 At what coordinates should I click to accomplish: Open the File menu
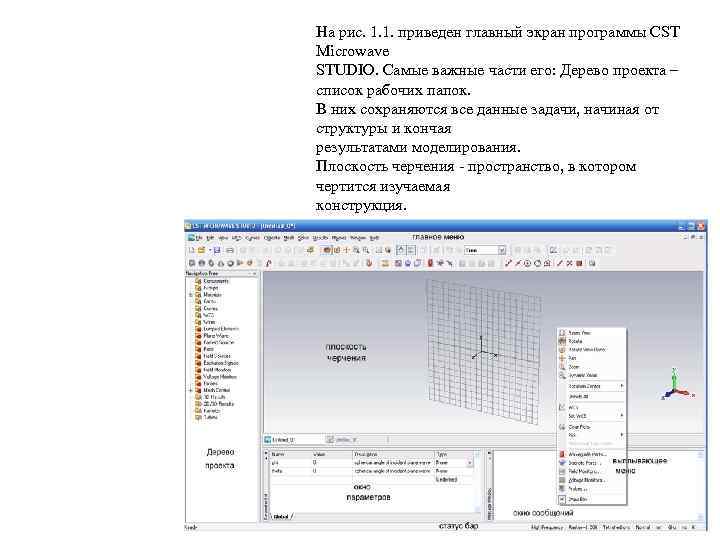pos(199,238)
